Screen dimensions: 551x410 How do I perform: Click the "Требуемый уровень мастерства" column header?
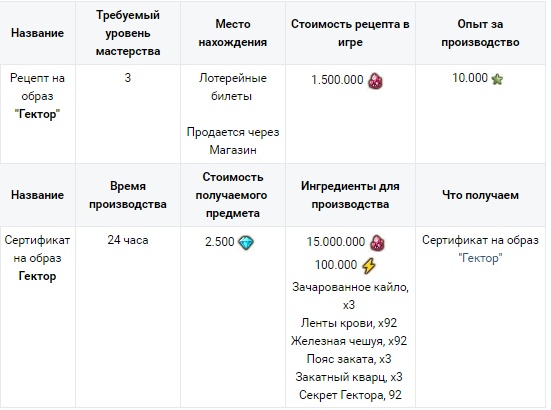click(x=128, y=33)
